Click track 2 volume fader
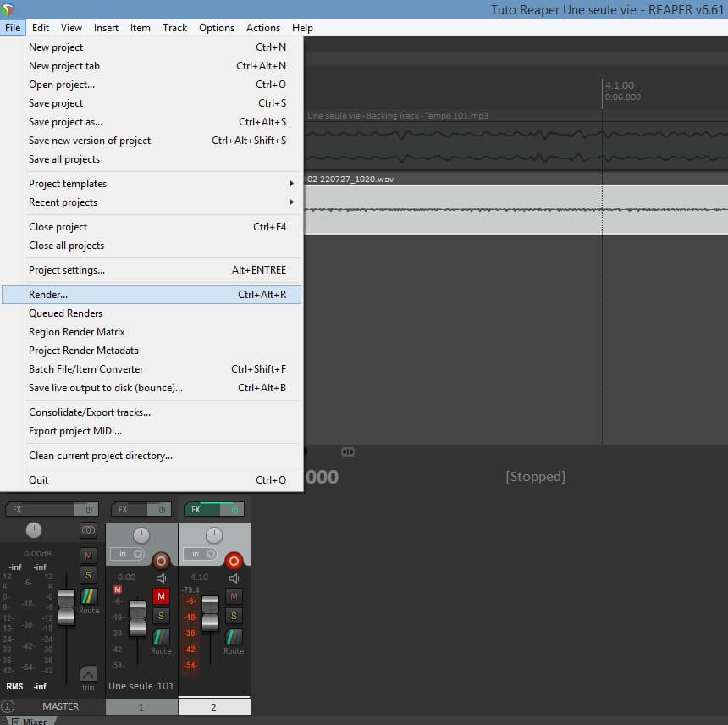This screenshot has height=725, width=728. pos(210,613)
